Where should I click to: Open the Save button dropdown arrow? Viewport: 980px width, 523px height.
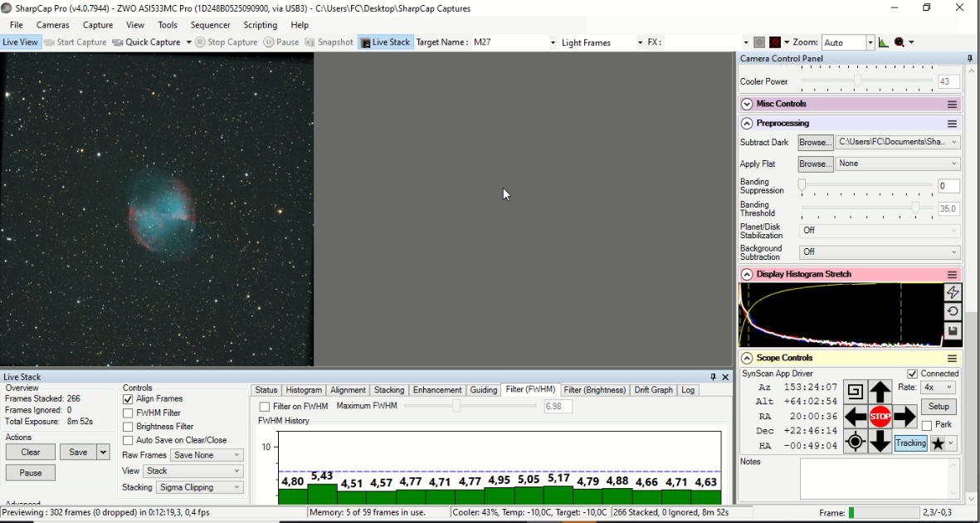[x=104, y=452]
